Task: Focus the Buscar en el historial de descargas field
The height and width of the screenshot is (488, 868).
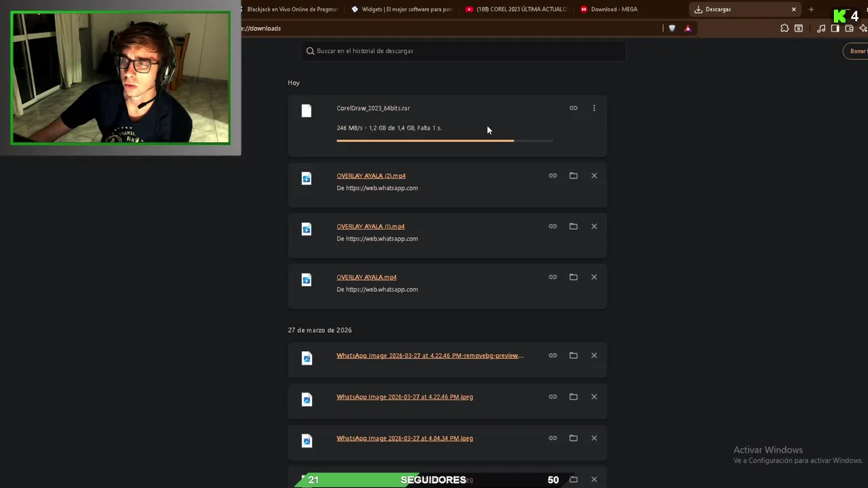Action: (463, 51)
